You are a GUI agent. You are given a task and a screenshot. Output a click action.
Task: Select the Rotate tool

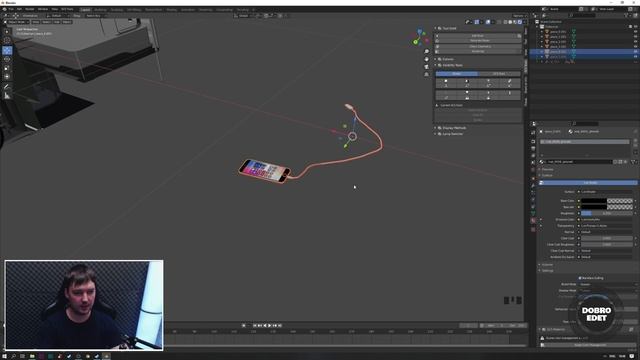coord(7,59)
